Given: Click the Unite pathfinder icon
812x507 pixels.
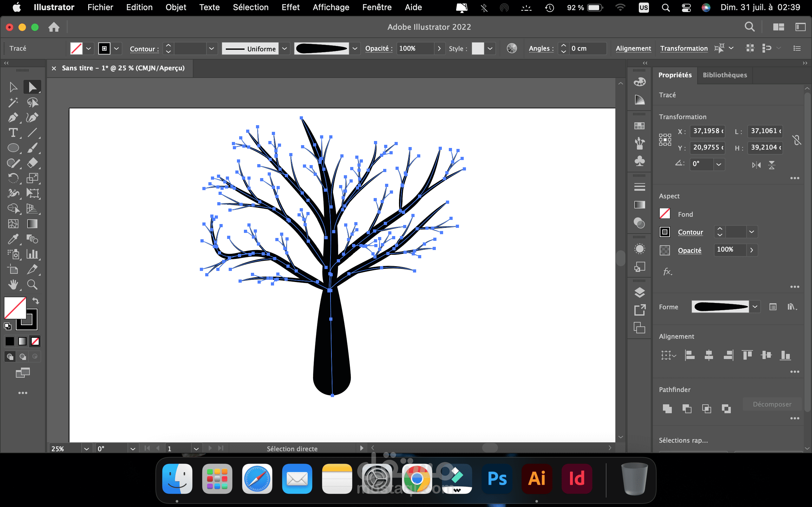Looking at the screenshot, I should (x=667, y=408).
